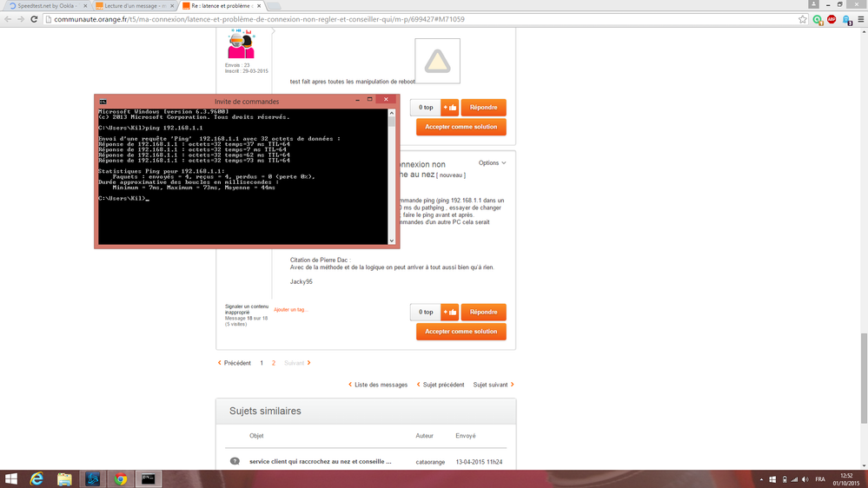Image resolution: width=868 pixels, height=488 pixels.
Task: Click Signaler un contenu inapproprié link
Action: [247, 309]
